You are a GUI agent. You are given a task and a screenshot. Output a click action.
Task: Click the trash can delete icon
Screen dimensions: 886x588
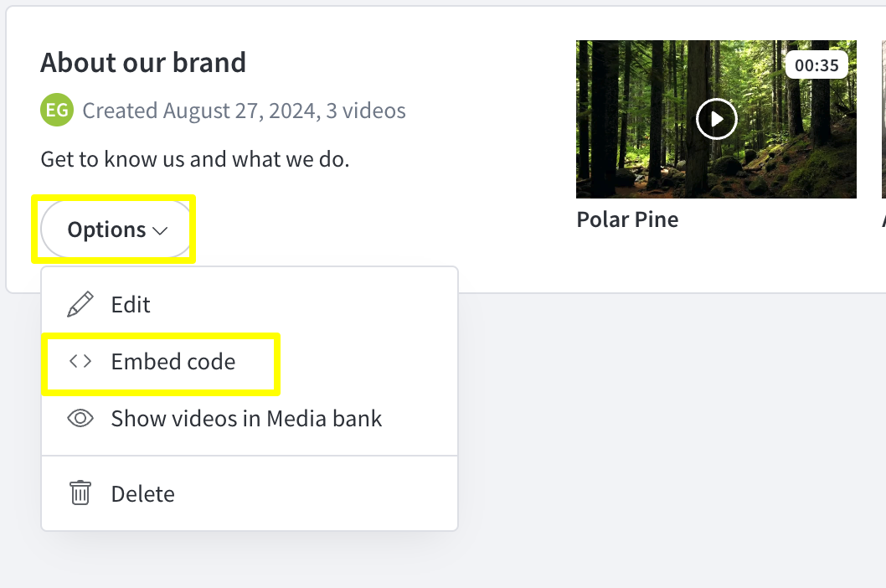pos(80,493)
